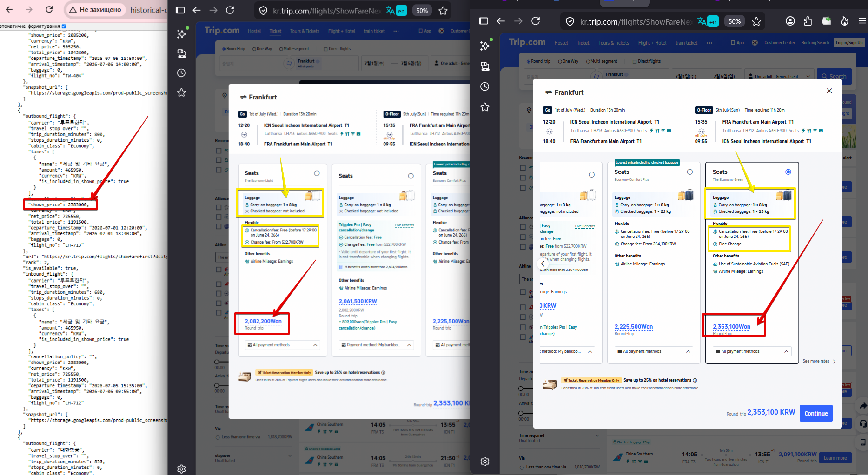Click the 2,082,200Won price in middle window
The height and width of the screenshot is (475, 868).
point(263,321)
